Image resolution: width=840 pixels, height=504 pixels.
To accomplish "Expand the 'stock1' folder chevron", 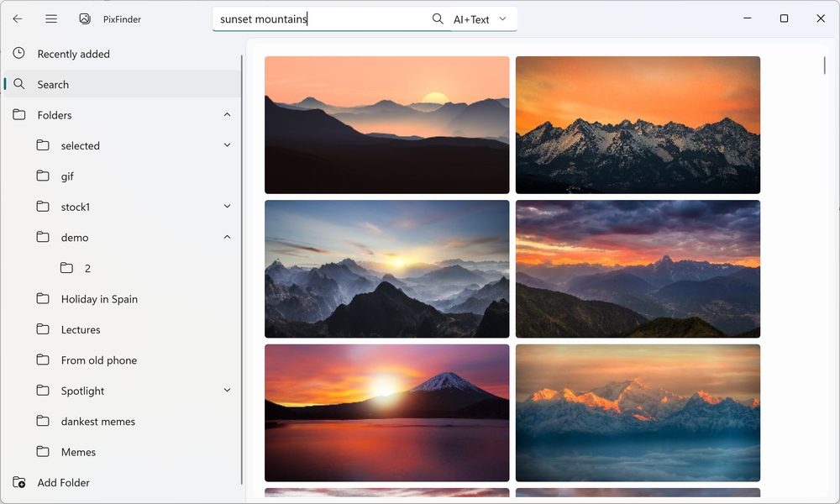I will pyautogui.click(x=227, y=206).
